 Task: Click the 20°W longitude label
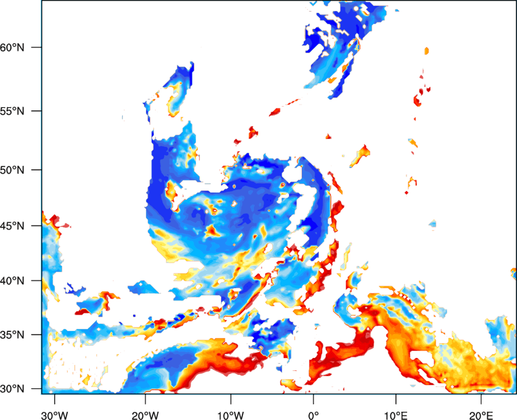coord(145,415)
